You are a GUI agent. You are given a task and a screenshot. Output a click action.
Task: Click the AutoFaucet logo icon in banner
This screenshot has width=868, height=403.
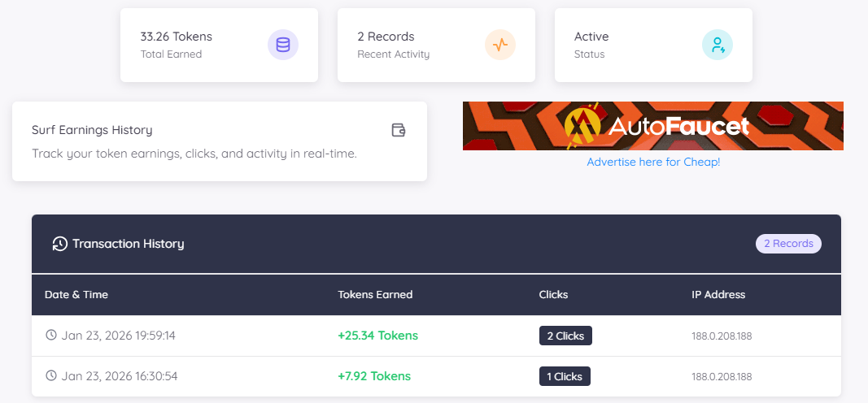(x=583, y=126)
